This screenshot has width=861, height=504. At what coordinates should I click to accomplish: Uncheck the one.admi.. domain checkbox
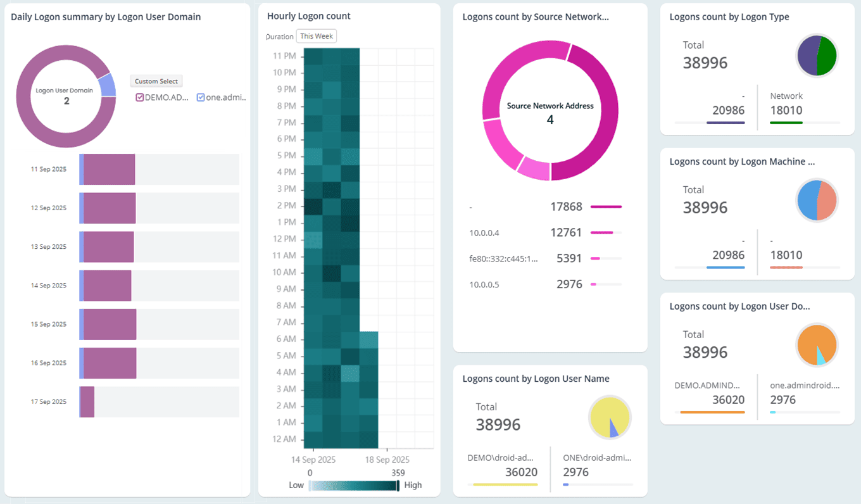201,98
